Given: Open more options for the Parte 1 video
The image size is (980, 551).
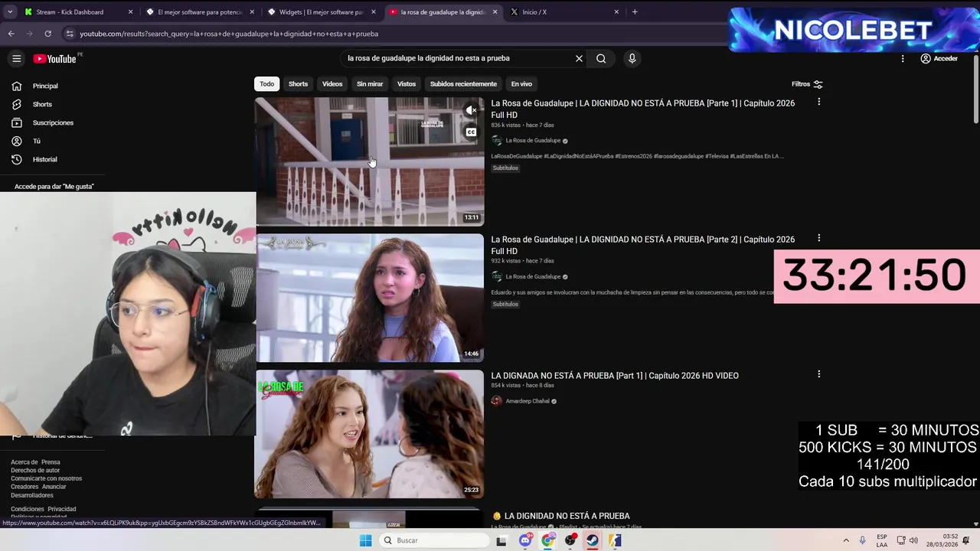Looking at the screenshot, I should pos(818,102).
